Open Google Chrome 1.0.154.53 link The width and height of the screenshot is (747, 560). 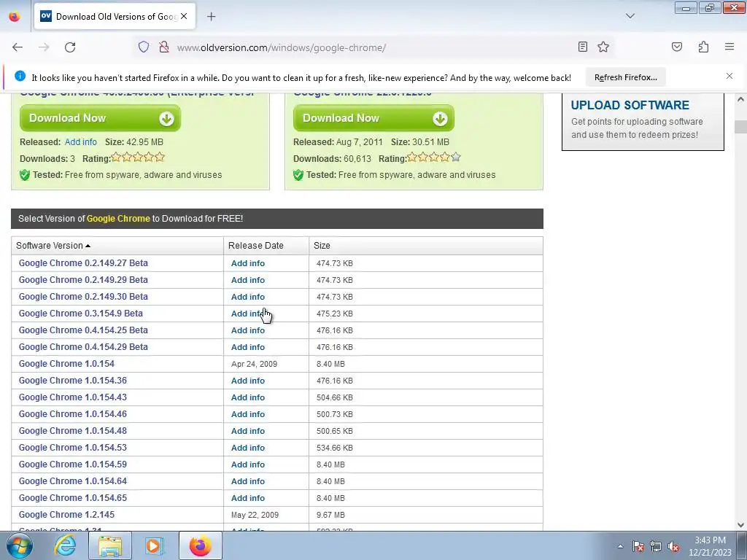click(72, 447)
